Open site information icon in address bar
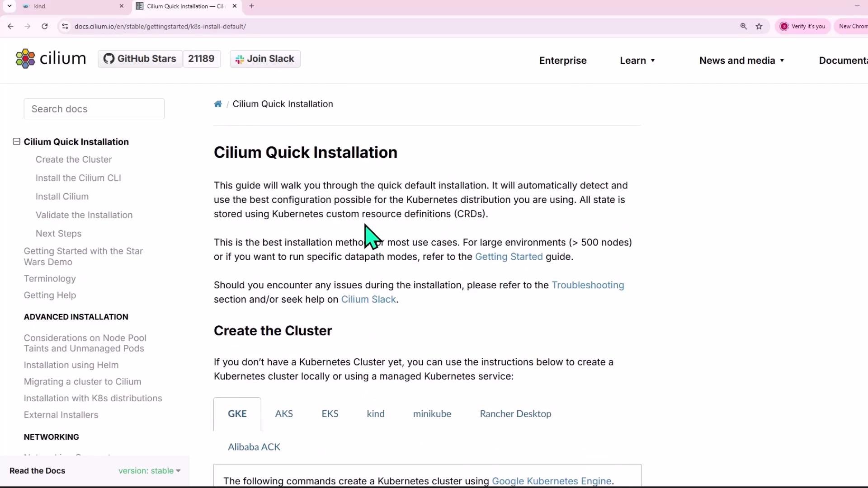The height and width of the screenshot is (488, 868). pos(65,26)
